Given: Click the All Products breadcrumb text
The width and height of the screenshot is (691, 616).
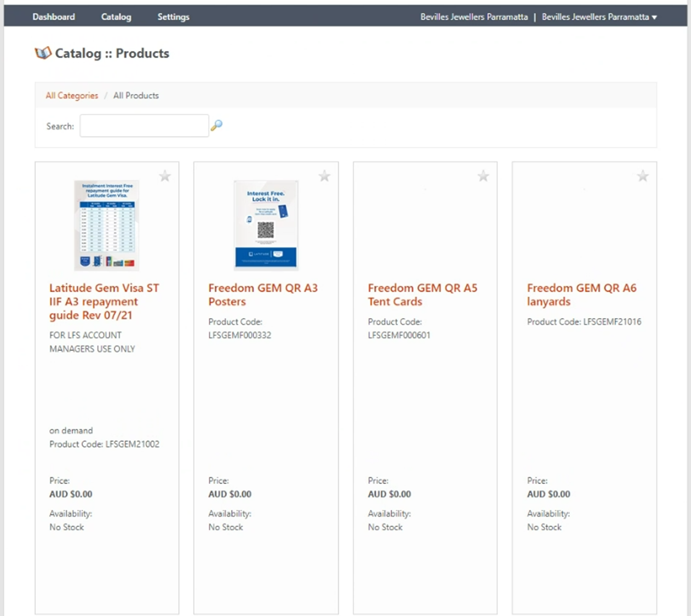Looking at the screenshot, I should 136,96.
